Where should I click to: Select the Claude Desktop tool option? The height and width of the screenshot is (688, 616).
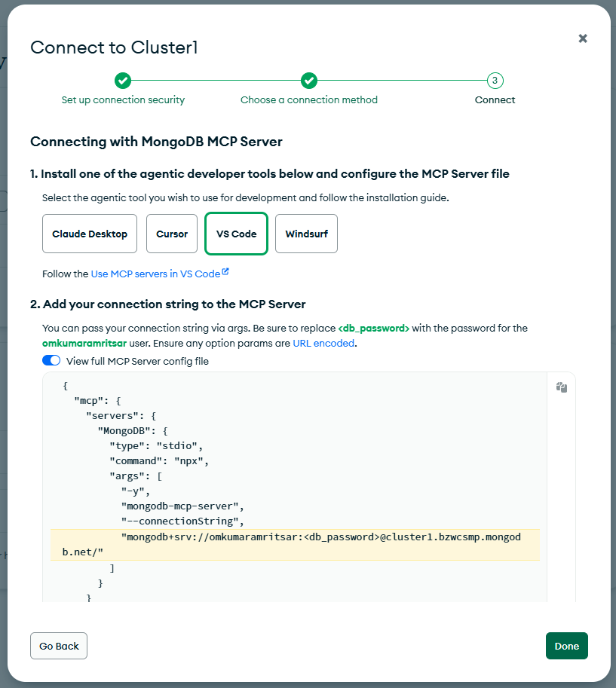coord(90,234)
